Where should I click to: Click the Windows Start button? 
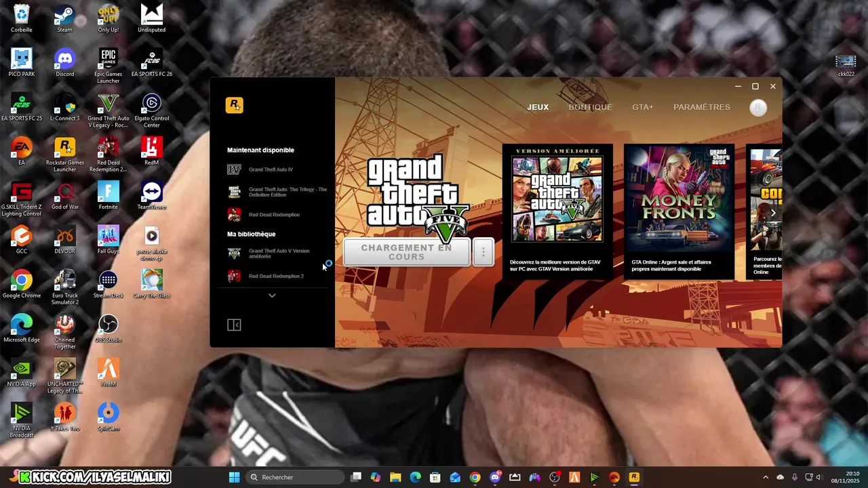point(234,477)
